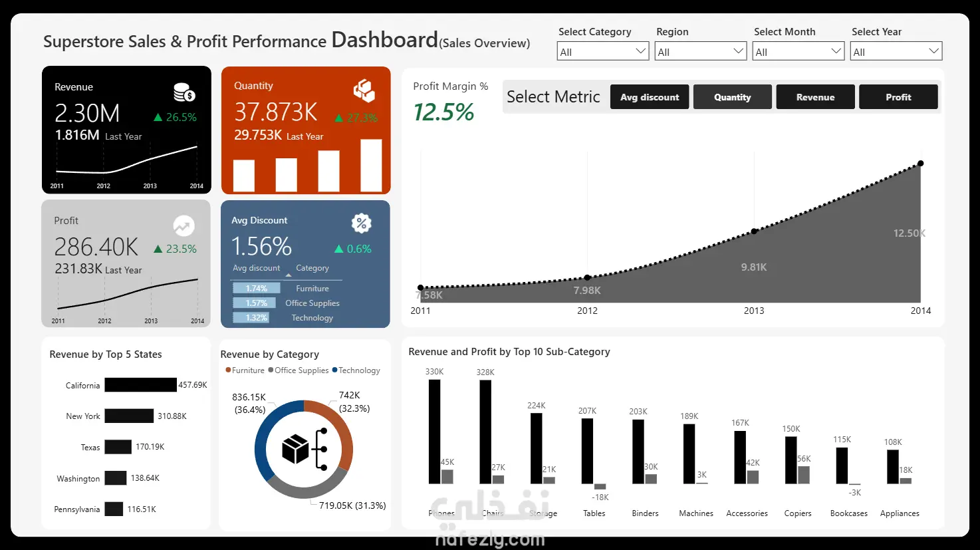The image size is (980, 550).
Task: Click the sort arrow under Category column header
Action: 289,275
